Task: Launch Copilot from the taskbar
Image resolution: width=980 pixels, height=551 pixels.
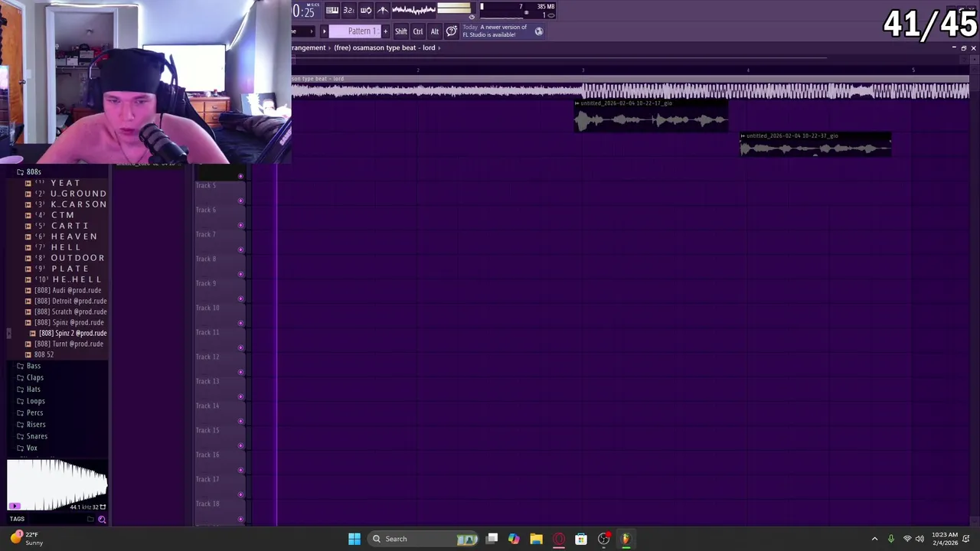Action: tap(514, 539)
